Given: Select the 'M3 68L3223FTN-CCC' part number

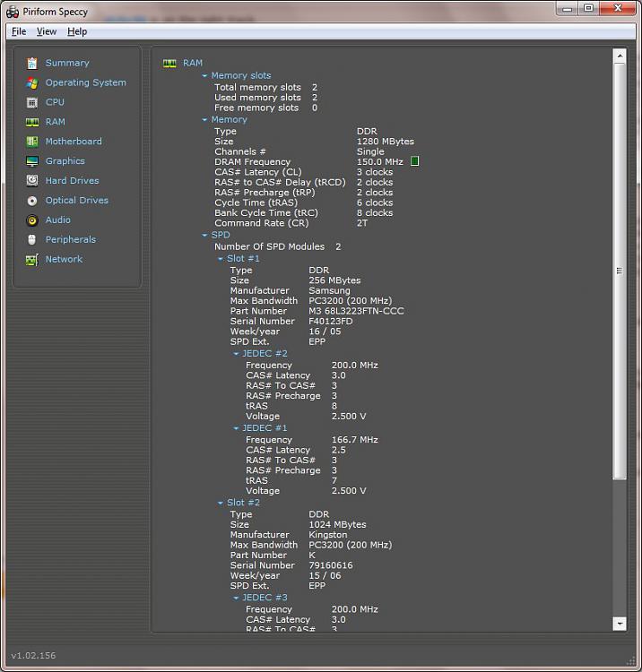Looking at the screenshot, I should coord(356,311).
